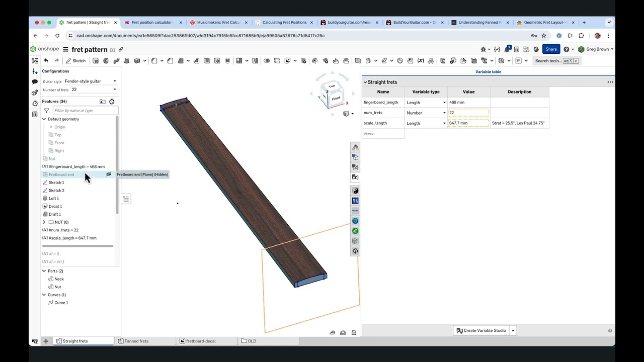
Task: Open the notifications bell
Action: [507, 49]
